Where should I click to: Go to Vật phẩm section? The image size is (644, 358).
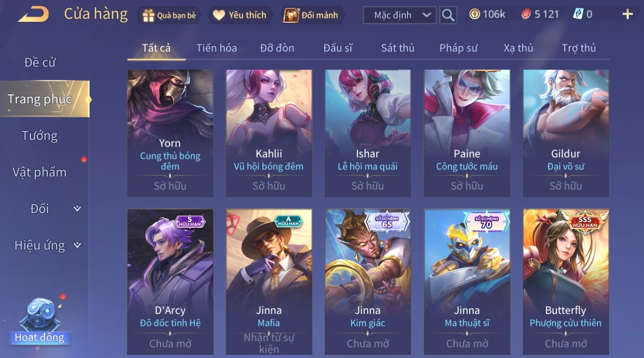click(x=40, y=172)
